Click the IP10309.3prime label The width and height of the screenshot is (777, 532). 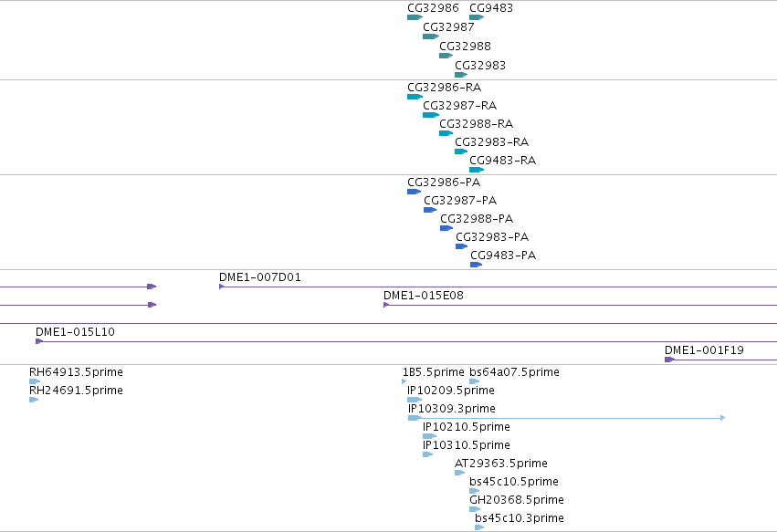click(x=451, y=409)
